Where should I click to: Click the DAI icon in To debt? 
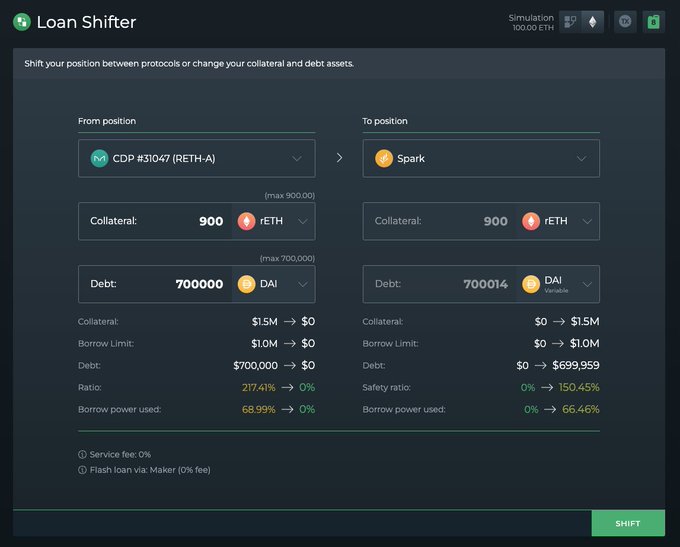pyautogui.click(x=531, y=285)
